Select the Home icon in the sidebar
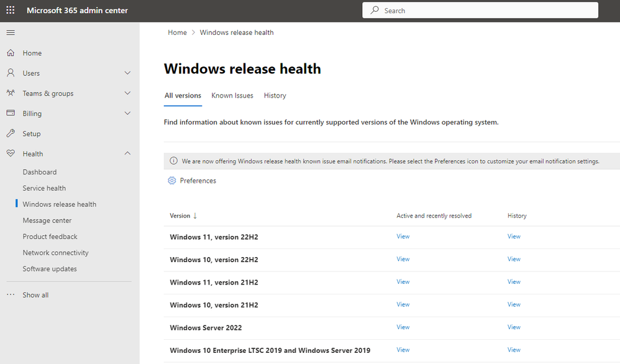Viewport: 620px width, 364px height. 9,53
